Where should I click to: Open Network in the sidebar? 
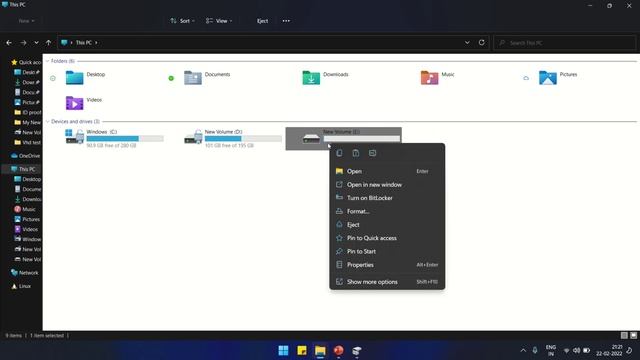click(24, 273)
